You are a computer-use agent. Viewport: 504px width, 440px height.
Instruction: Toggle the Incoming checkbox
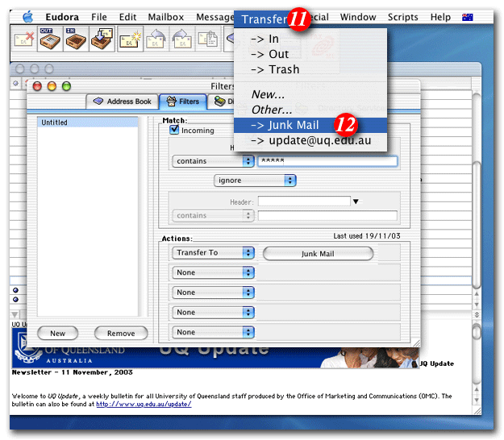tap(174, 130)
